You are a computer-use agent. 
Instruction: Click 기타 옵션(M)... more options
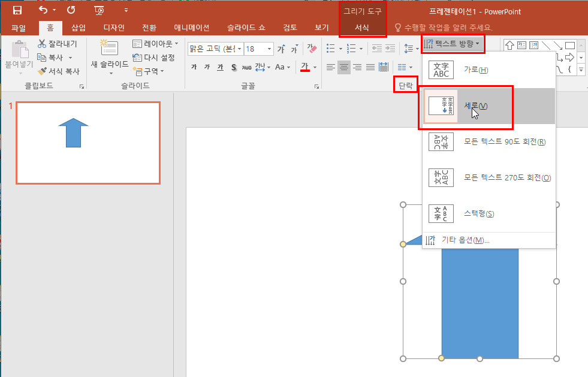click(x=465, y=240)
